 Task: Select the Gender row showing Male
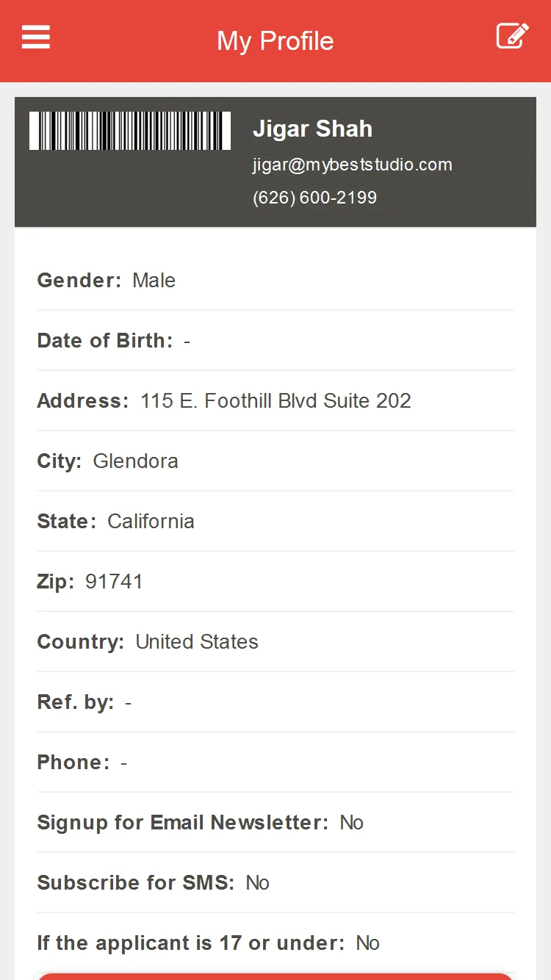click(275, 280)
